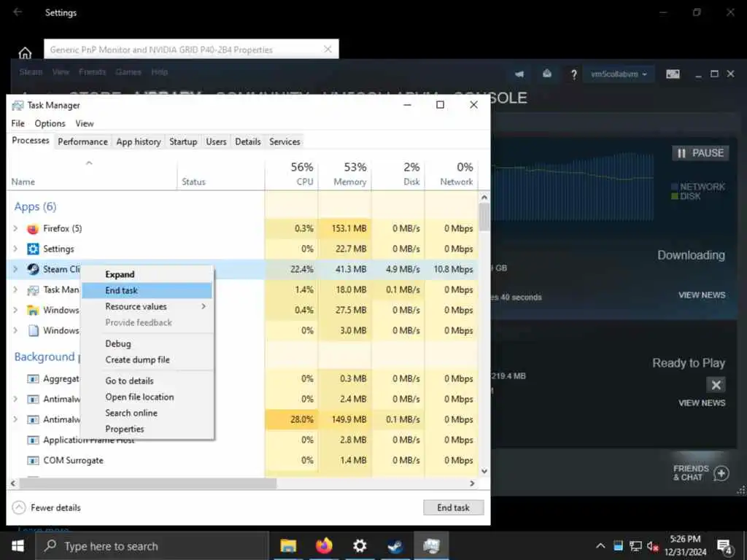Viewport: 747px width, 560px height.
Task: Click the Aggregator process icon
Action: click(33, 379)
